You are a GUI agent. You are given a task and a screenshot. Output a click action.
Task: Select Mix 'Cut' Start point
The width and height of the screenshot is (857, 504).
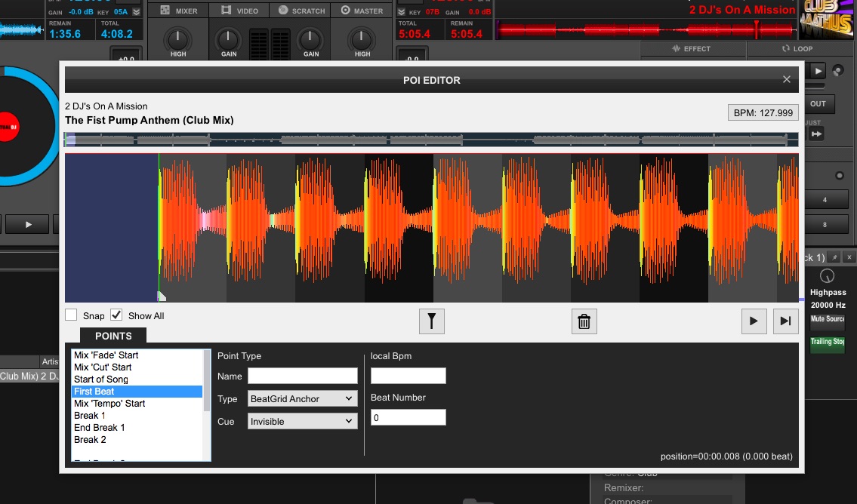[137, 367]
